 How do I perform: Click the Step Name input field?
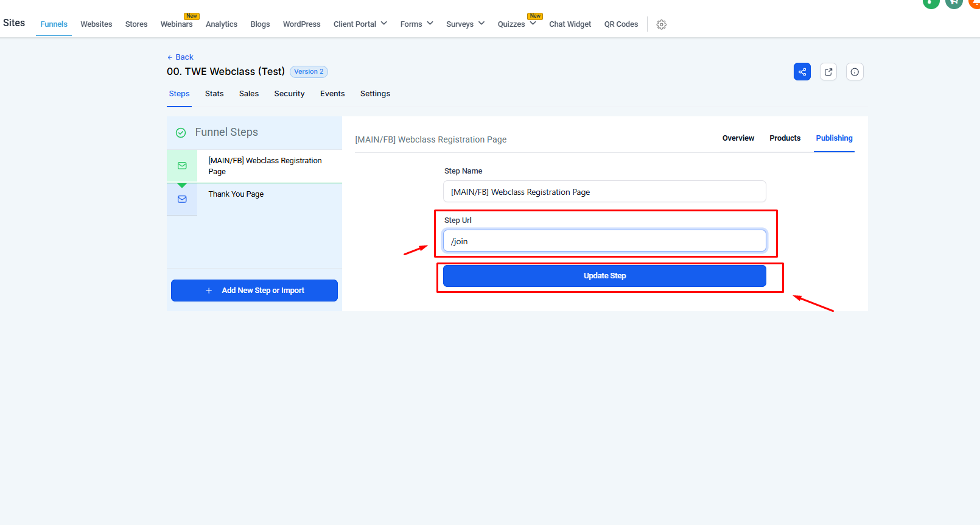(x=604, y=192)
